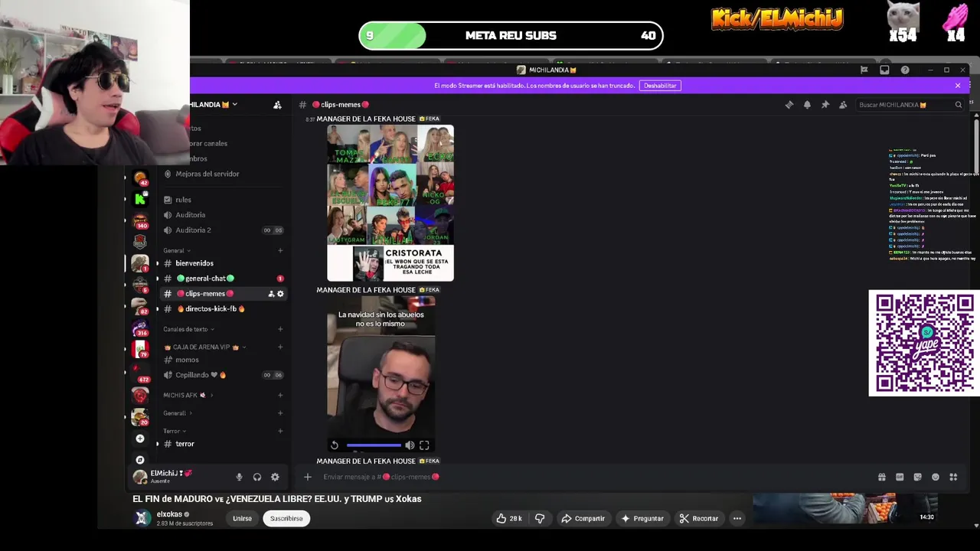Like the YouTube video, 28 k
980x551 pixels.
pyautogui.click(x=509, y=518)
